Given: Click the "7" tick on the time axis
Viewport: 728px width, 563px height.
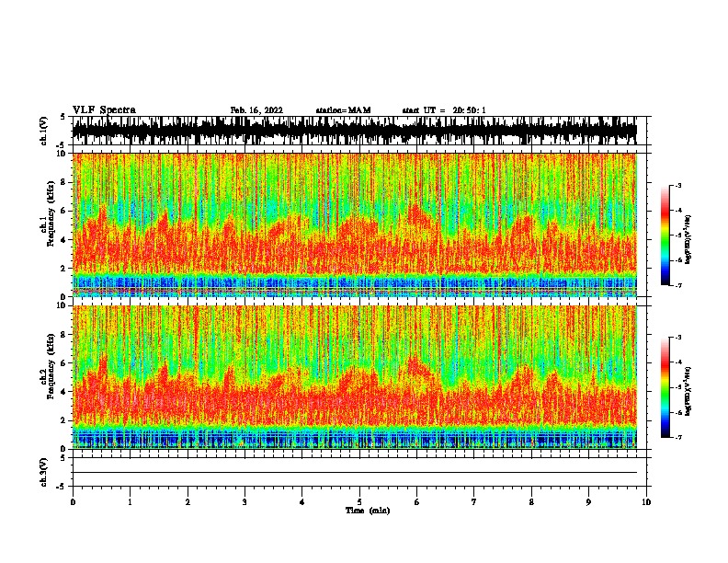Looking at the screenshot, I should [474, 502].
